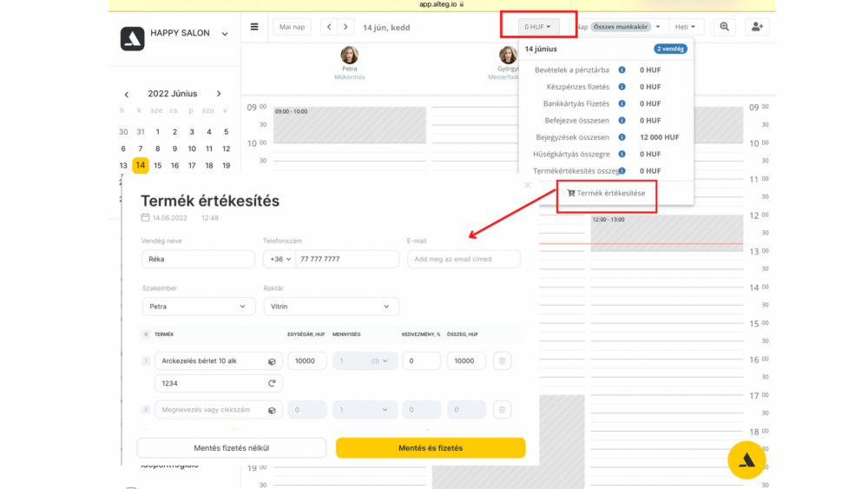Open the magnifier search icon
Image resolution: width=868 pixels, height=489 pixels.
coord(724,27)
